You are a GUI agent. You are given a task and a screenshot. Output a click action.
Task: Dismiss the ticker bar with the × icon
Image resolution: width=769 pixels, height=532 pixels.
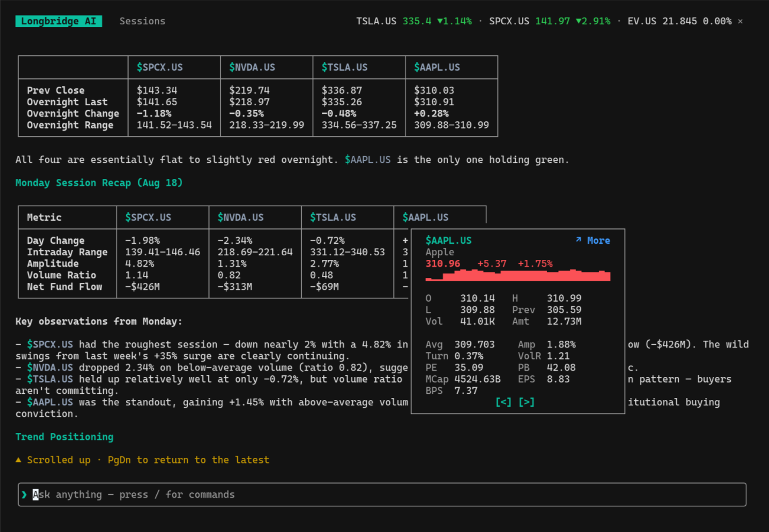740,21
